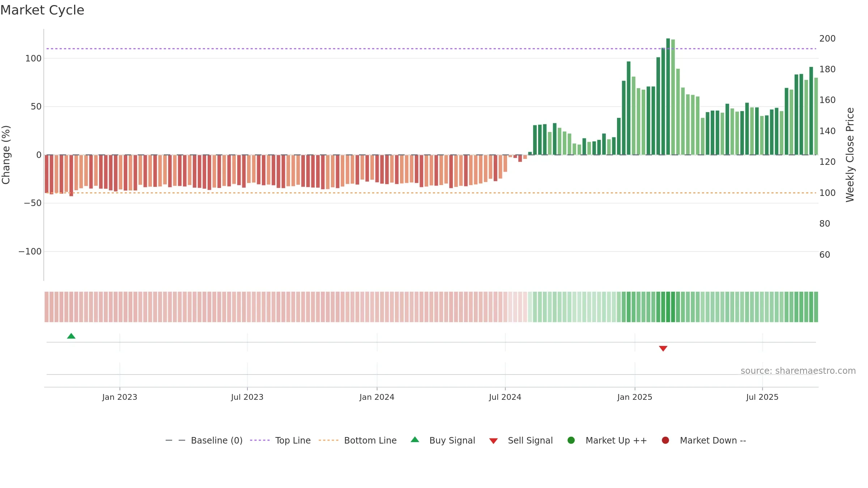
Task: Click the Jan 2024 axis label
Action: (x=377, y=397)
